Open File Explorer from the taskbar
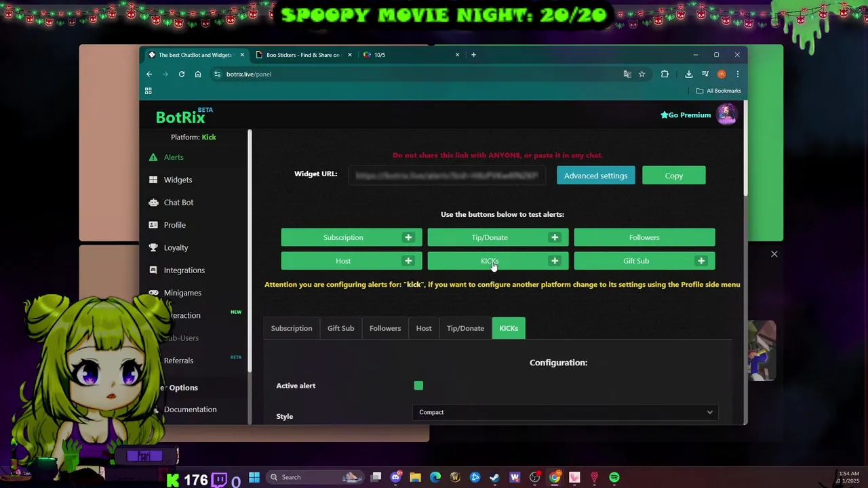This screenshot has width=868, height=488. [x=416, y=477]
